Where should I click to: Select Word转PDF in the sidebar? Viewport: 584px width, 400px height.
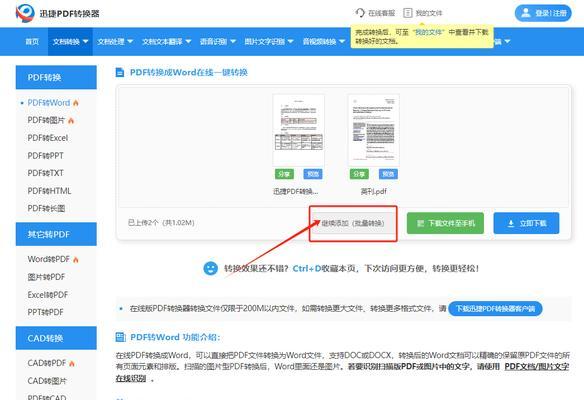[x=48, y=259]
